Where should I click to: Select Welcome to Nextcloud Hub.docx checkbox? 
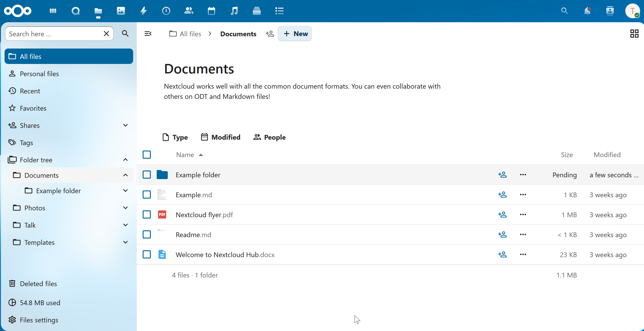(x=147, y=254)
